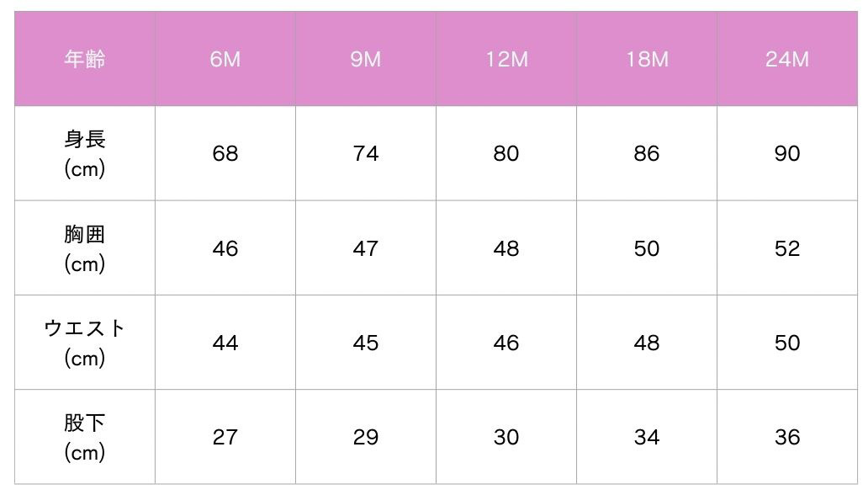Click waist value 45 under 9M
This screenshot has width=868, height=495.
(366, 343)
